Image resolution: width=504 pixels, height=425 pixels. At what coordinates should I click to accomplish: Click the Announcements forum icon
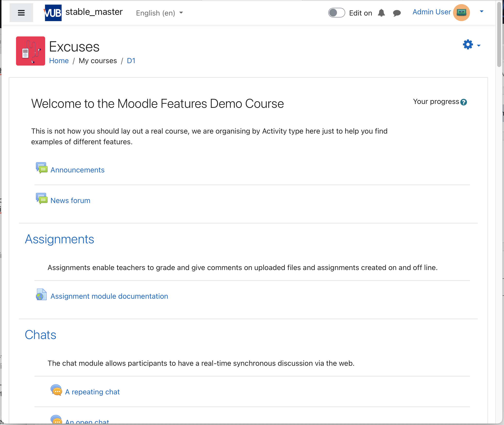pyautogui.click(x=42, y=168)
